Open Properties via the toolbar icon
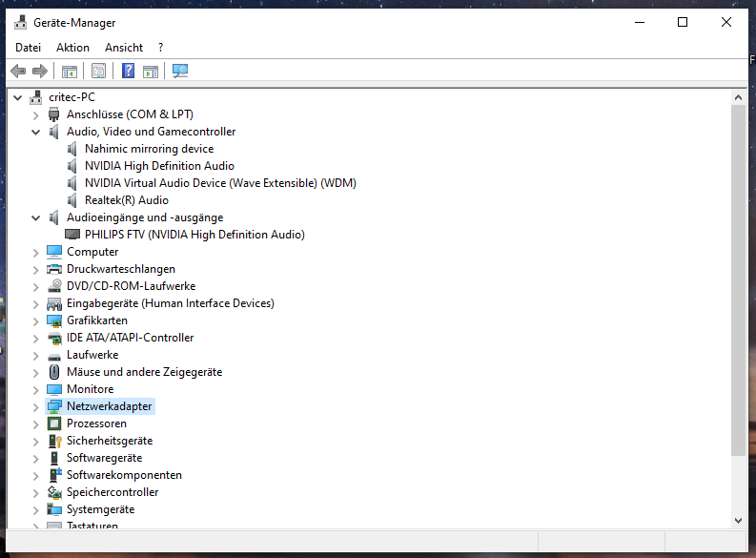Image resolution: width=756 pixels, height=558 pixels. coord(97,71)
